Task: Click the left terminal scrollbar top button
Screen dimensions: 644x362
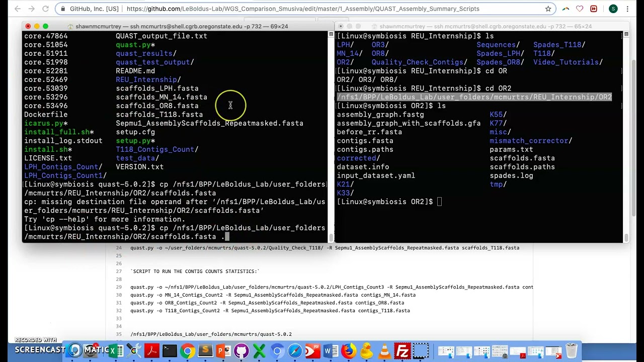Action: click(x=331, y=34)
